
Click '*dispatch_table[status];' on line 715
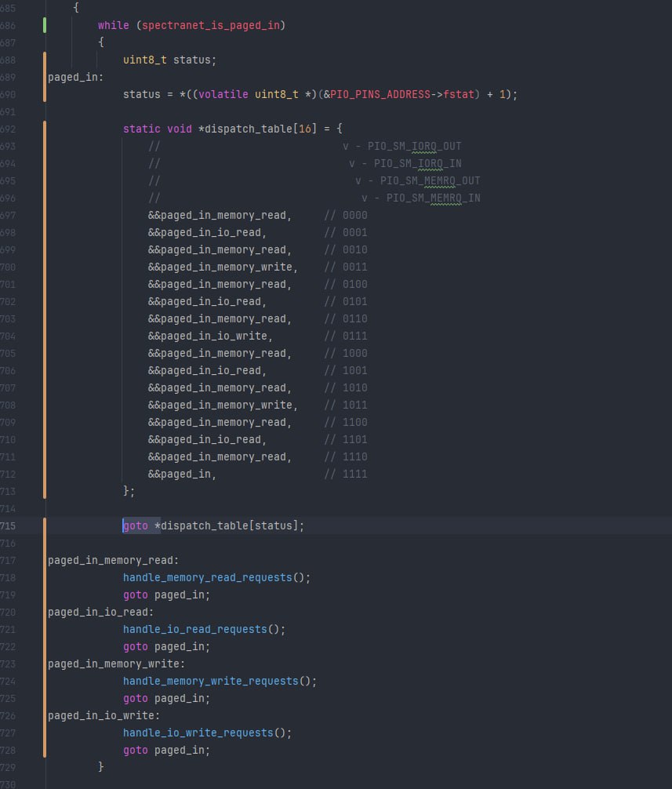click(x=230, y=525)
